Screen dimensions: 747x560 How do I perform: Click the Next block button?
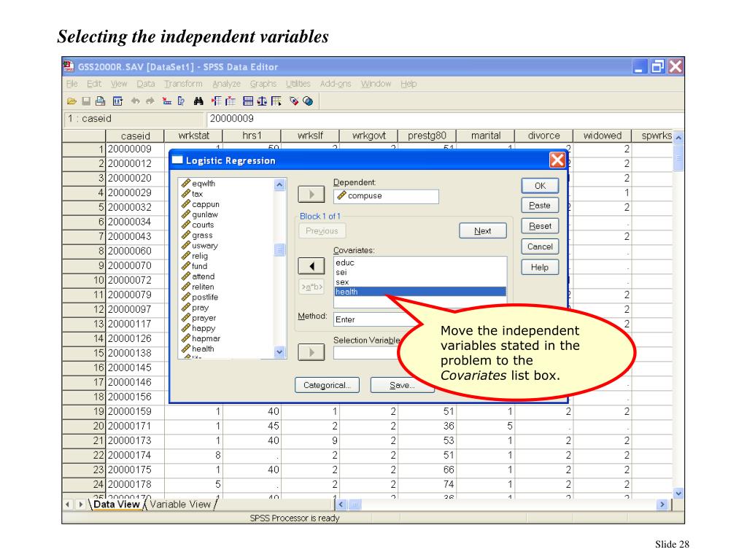pyautogui.click(x=483, y=231)
